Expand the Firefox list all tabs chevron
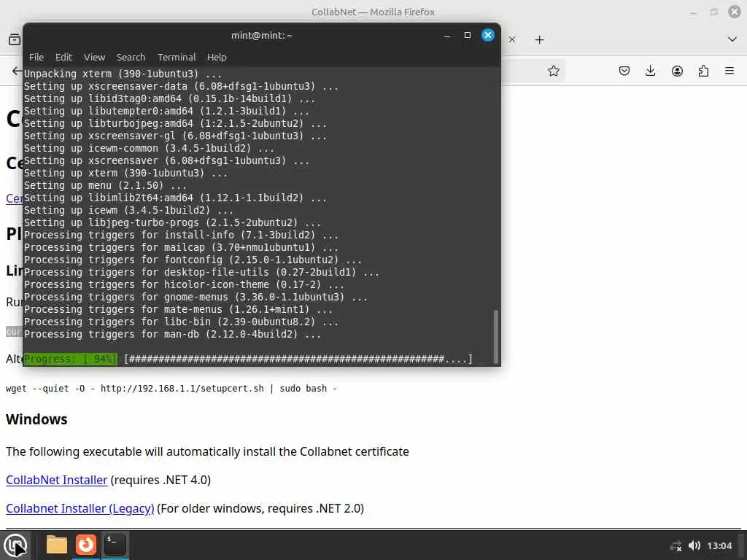The image size is (747, 560). coord(732,39)
